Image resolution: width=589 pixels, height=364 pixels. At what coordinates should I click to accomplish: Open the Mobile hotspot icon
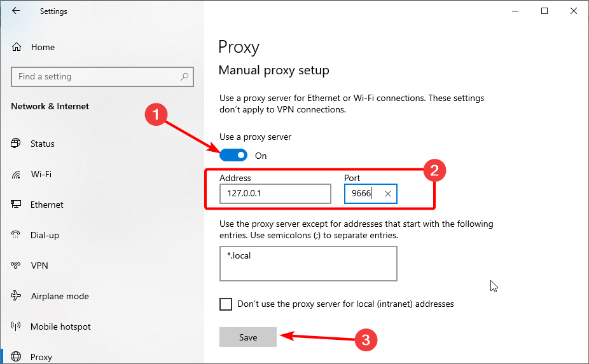(16, 326)
